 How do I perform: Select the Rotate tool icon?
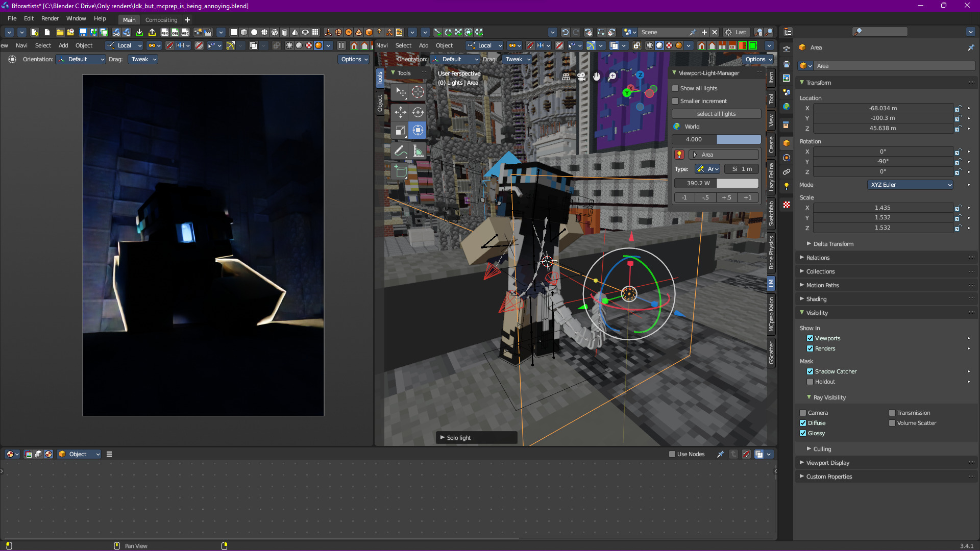418,112
